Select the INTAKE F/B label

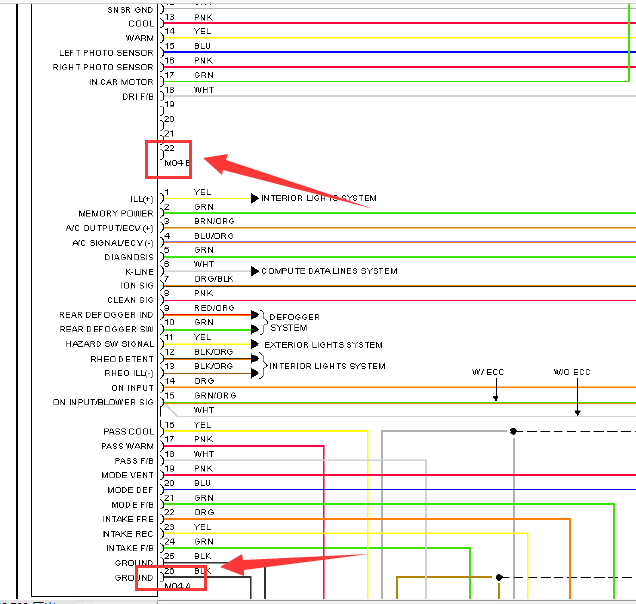[x=130, y=548]
